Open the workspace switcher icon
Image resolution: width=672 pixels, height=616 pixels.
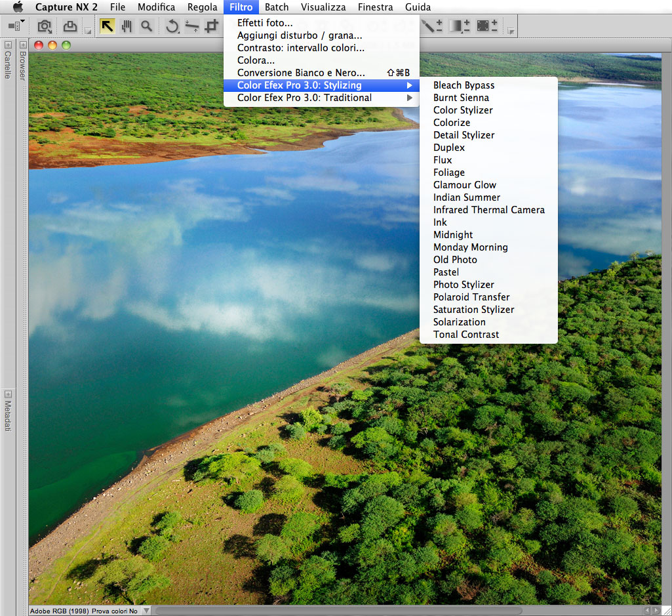coord(16,26)
